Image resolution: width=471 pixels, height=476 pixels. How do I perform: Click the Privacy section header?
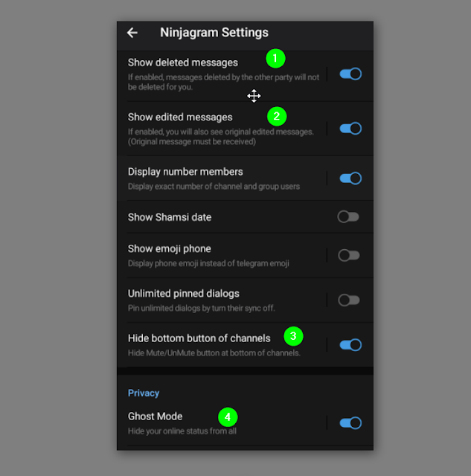[144, 393]
